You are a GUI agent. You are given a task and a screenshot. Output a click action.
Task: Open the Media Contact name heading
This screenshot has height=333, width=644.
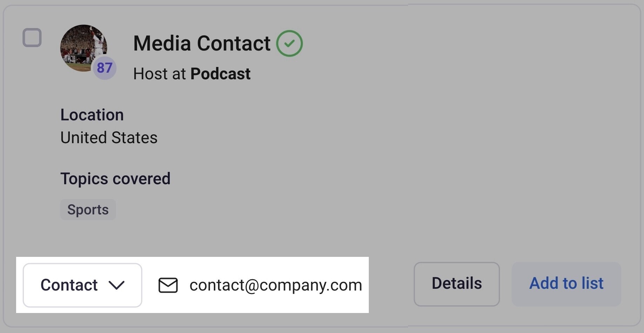202,44
